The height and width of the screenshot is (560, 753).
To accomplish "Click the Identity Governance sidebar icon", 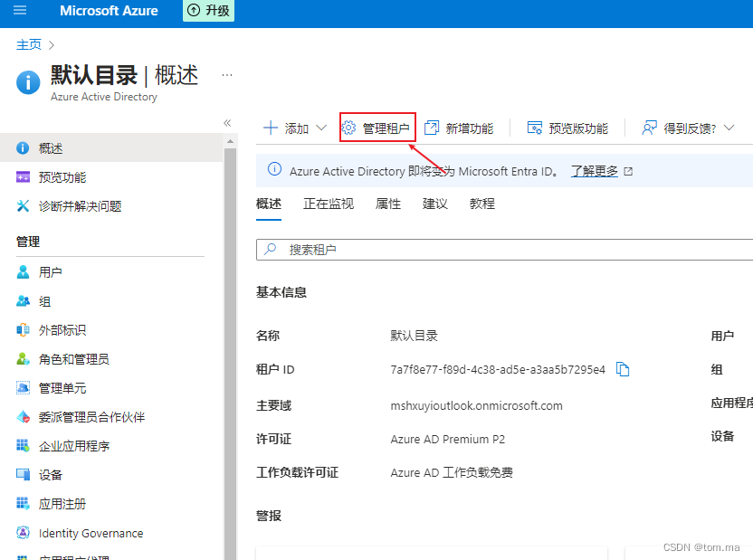I will 23,533.
